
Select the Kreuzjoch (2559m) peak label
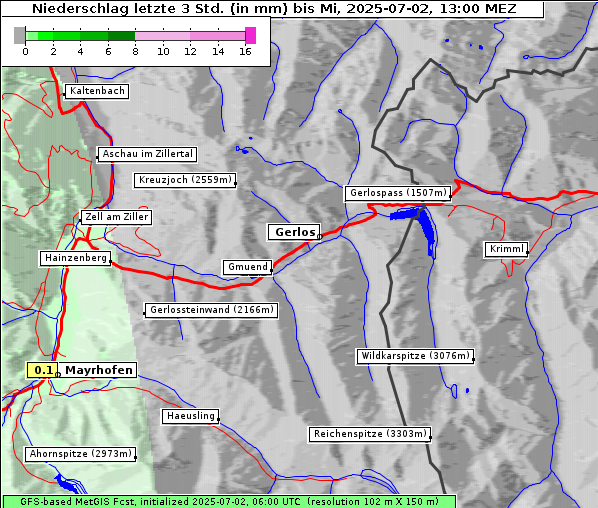coord(185,180)
